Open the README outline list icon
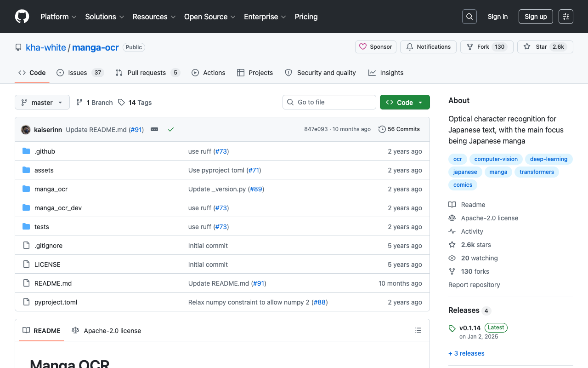588x368 pixels. [418, 330]
